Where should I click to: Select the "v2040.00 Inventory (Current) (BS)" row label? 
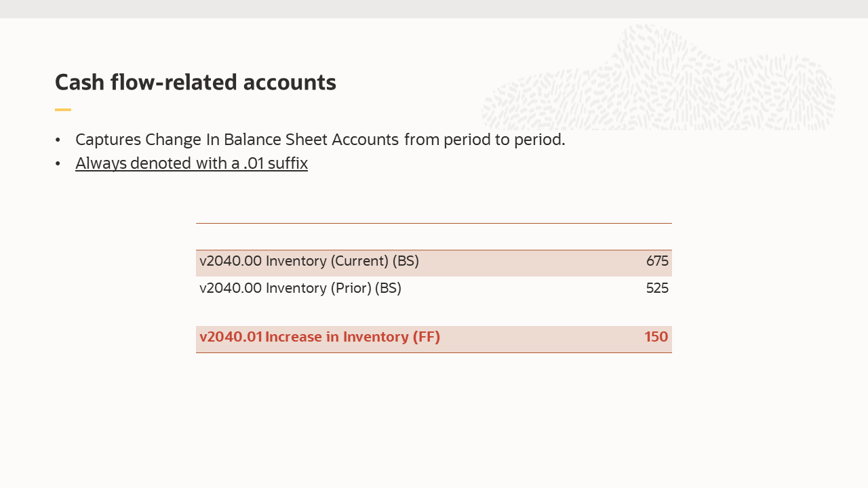tap(309, 262)
